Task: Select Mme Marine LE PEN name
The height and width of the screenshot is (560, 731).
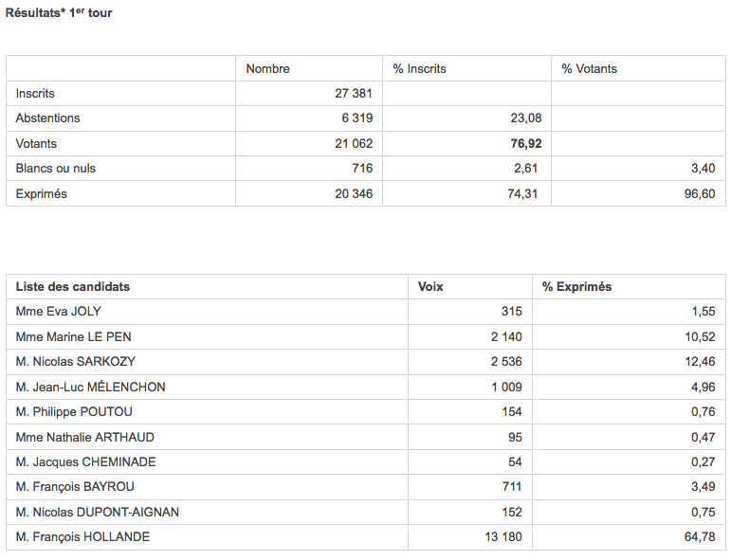Action: (x=73, y=336)
